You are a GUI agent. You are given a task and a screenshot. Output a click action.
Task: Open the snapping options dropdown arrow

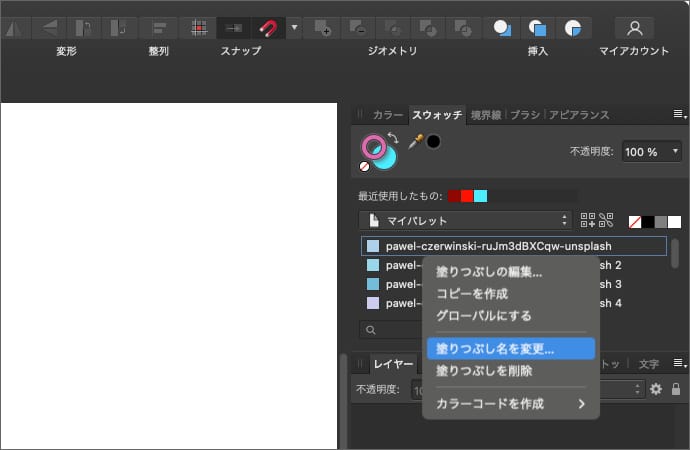tap(294, 27)
